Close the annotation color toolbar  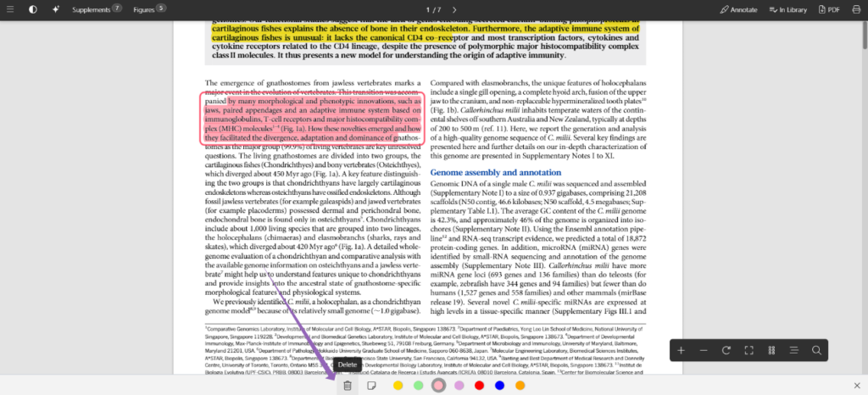click(x=856, y=386)
